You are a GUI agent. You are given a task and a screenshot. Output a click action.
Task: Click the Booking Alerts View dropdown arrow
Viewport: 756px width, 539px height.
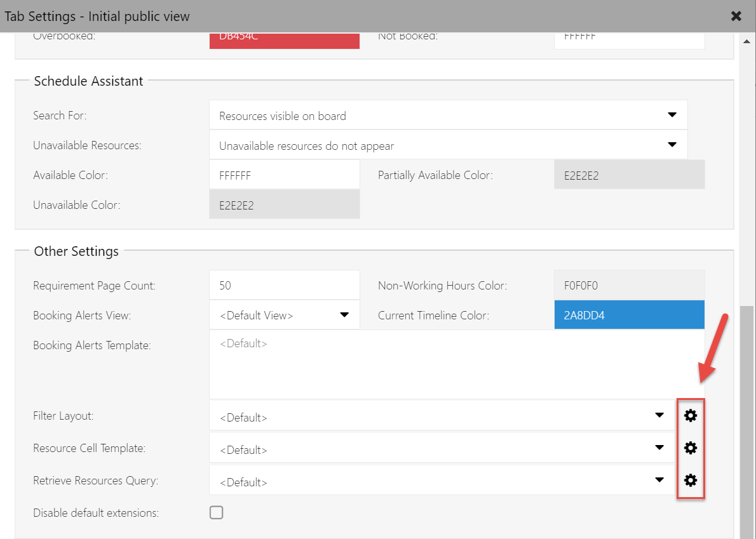click(344, 315)
